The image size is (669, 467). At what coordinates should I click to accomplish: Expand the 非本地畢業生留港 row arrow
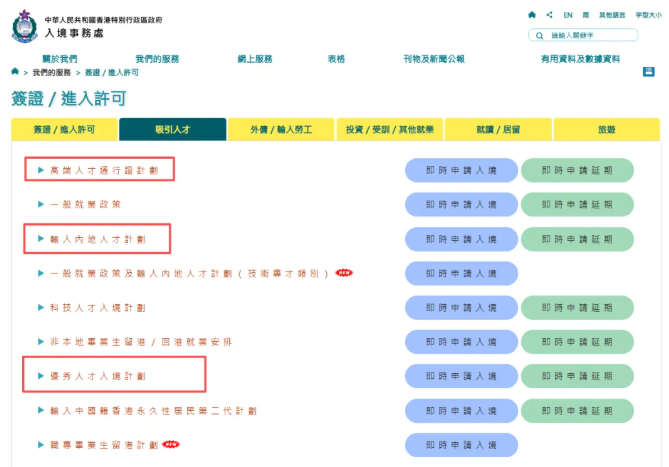[x=41, y=341]
